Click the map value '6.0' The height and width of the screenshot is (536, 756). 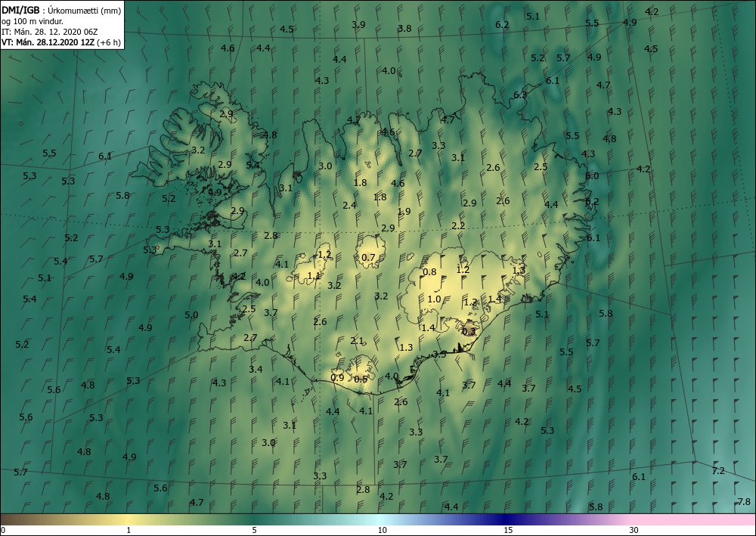click(592, 176)
